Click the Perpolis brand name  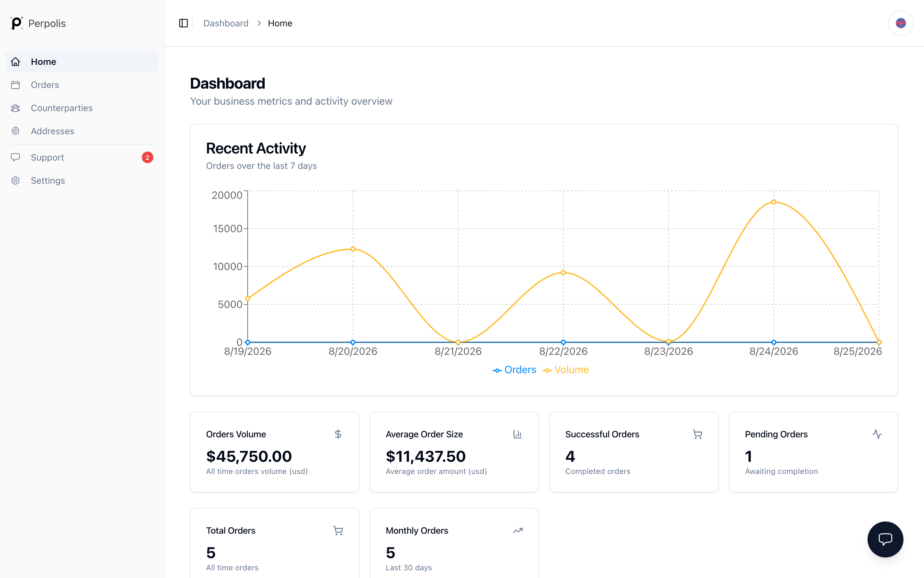click(47, 23)
